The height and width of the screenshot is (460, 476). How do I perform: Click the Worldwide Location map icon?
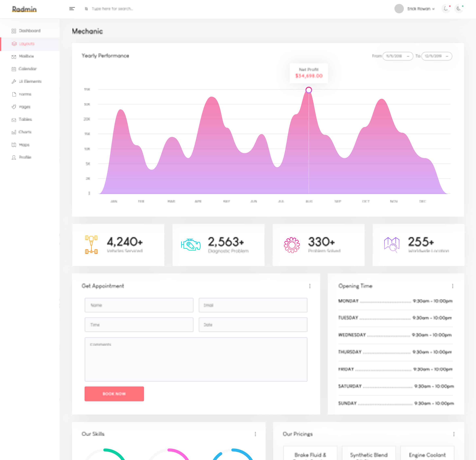tap(391, 245)
